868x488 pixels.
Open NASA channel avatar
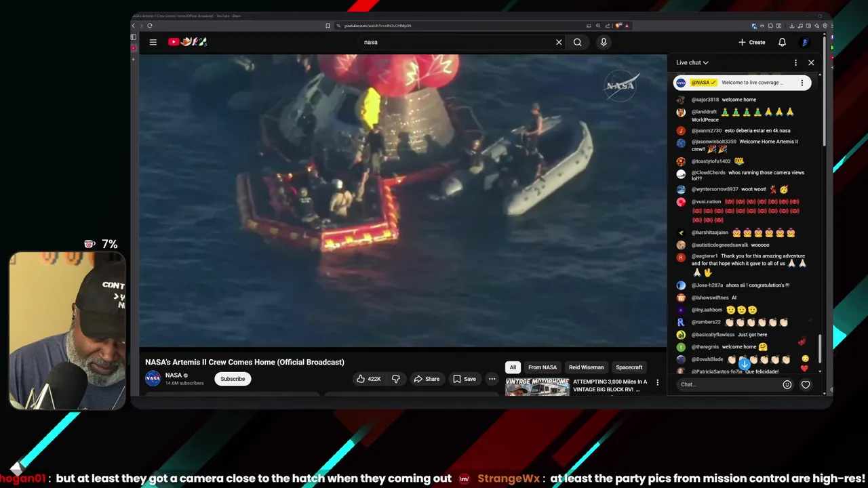(x=153, y=378)
